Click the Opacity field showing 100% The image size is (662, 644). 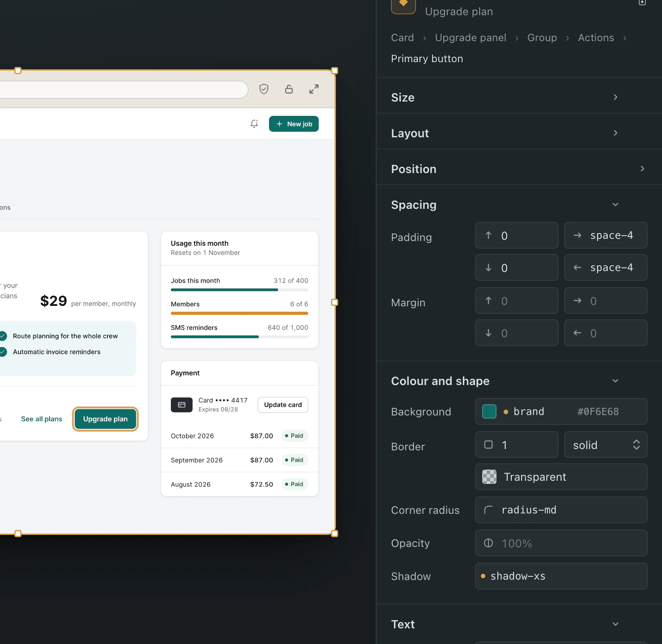click(x=561, y=543)
